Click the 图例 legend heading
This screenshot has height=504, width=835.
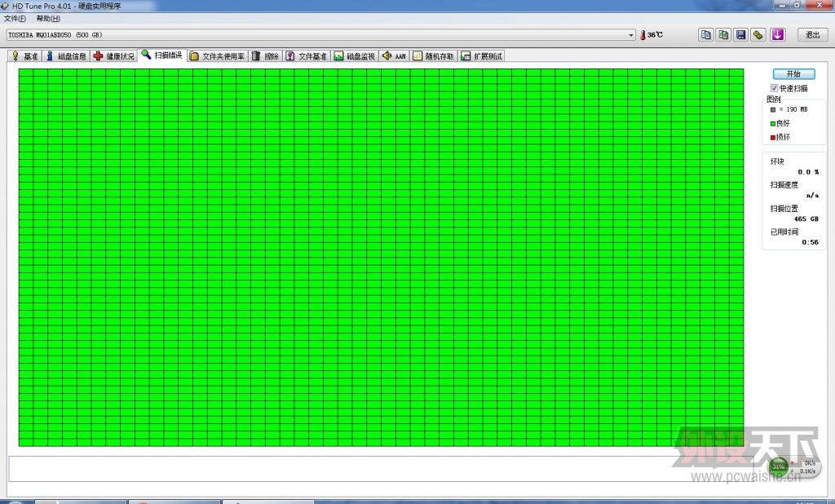pos(773,99)
